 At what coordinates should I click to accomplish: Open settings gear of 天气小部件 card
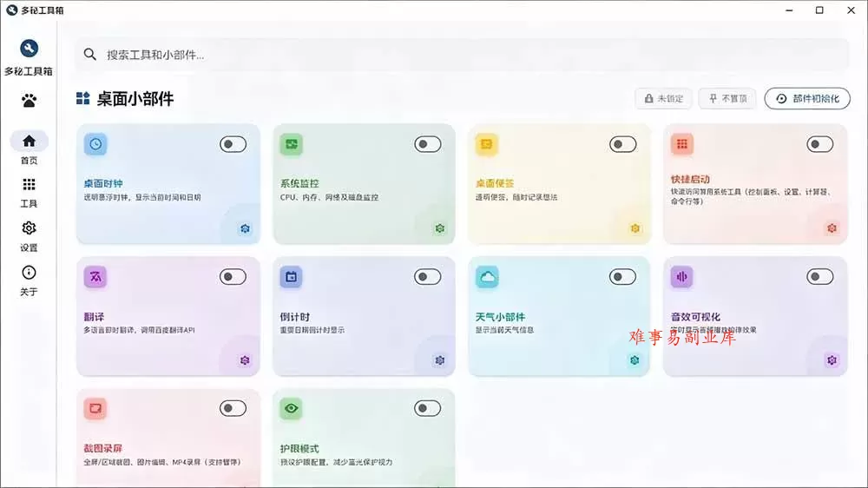pyautogui.click(x=635, y=360)
